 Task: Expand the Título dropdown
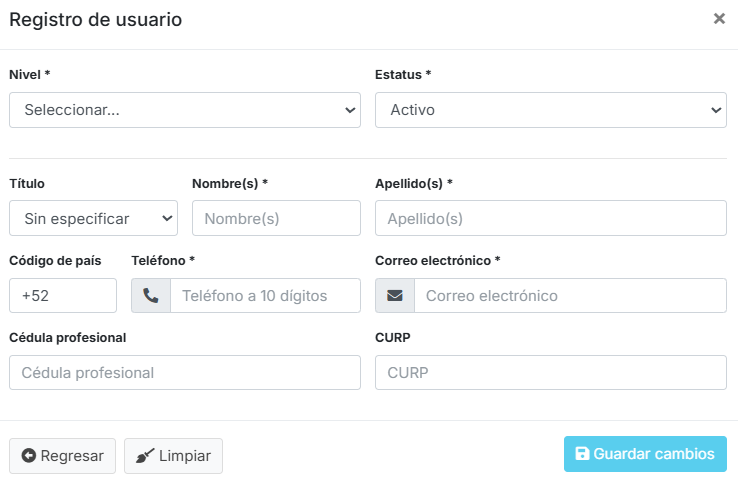pos(93,218)
